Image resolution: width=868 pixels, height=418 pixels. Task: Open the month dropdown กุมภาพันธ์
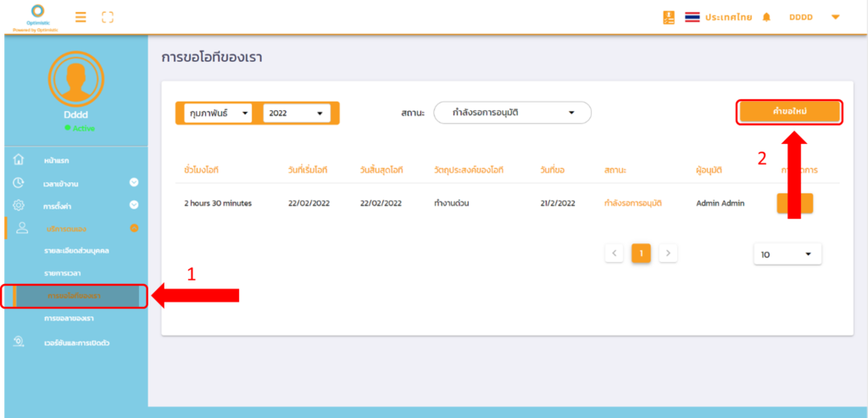click(x=218, y=113)
